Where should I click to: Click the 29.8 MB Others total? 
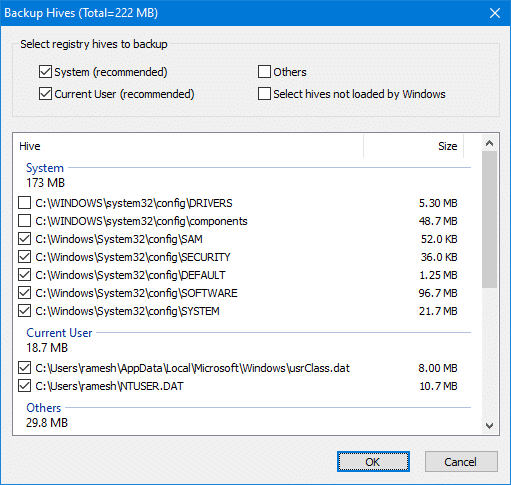click(47, 422)
